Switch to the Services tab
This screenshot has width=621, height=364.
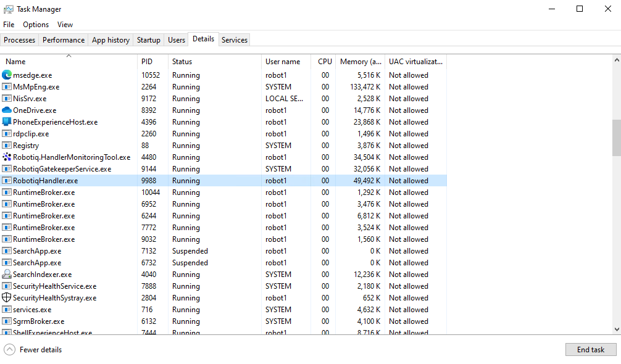pyautogui.click(x=235, y=40)
